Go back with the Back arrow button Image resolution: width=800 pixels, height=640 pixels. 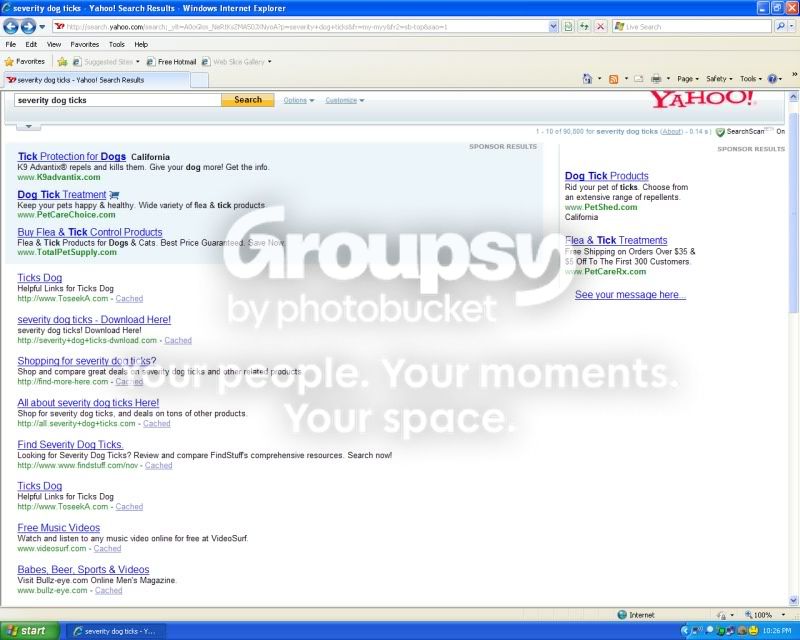(x=11, y=26)
